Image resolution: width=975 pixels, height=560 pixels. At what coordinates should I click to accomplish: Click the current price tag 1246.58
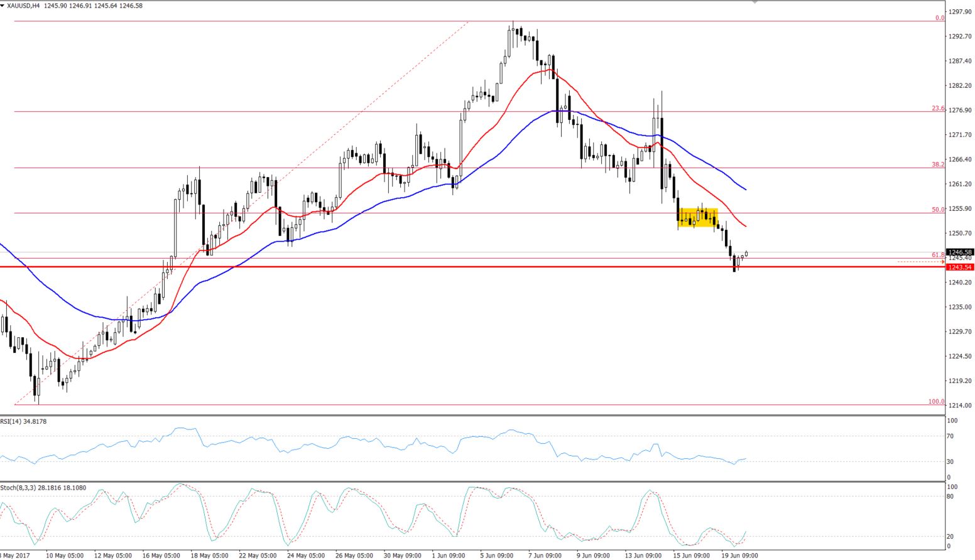point(959,252)
